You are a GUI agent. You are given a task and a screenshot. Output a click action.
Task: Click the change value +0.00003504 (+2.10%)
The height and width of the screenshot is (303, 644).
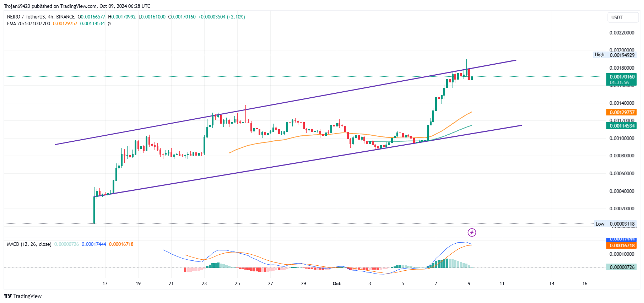click(222, 17)
